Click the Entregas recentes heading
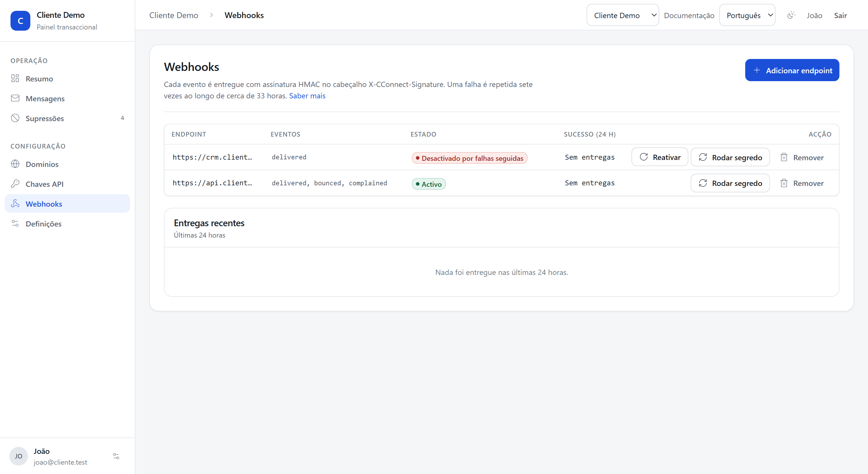The image size is (868, 474). click(209, 223)
